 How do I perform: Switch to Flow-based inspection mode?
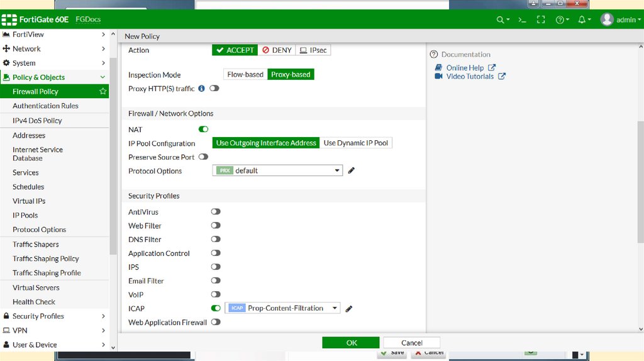(245, 74)
